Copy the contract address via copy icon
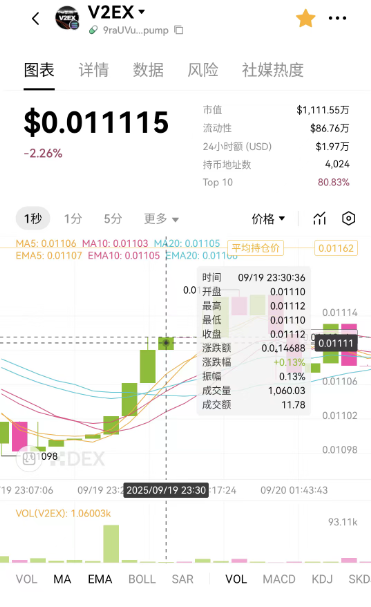This screenshot has height=607, width=371. pyautogui.click(x=179, y=30)
